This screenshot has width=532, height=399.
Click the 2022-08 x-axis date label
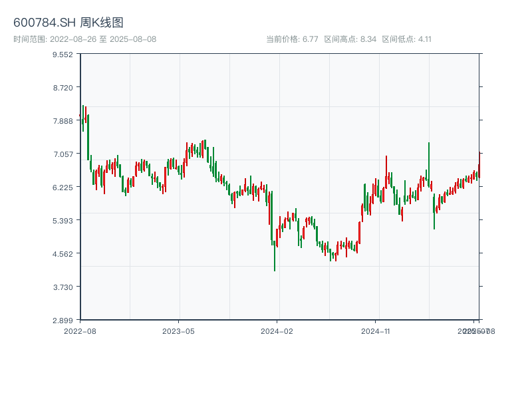point(80,331)
